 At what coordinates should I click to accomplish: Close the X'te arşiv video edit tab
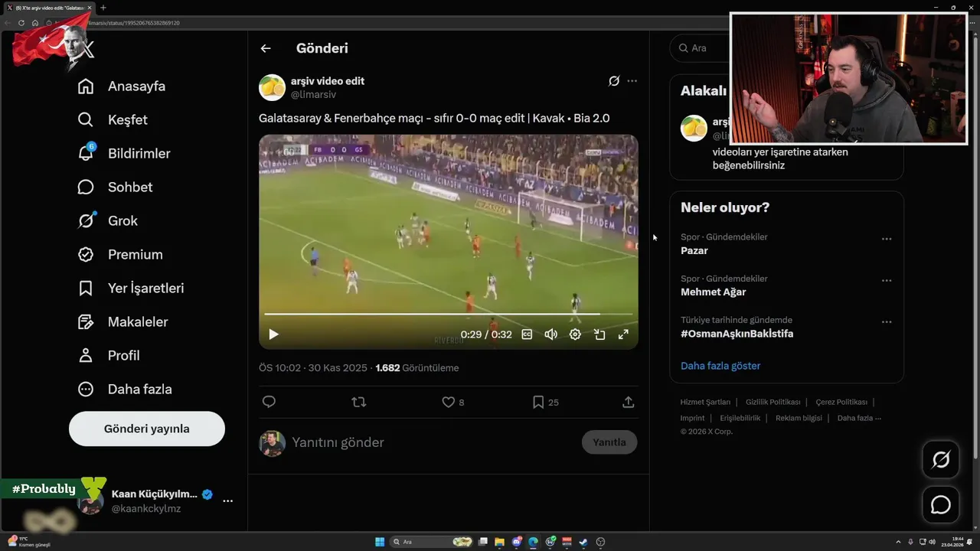tap(90, 8)
